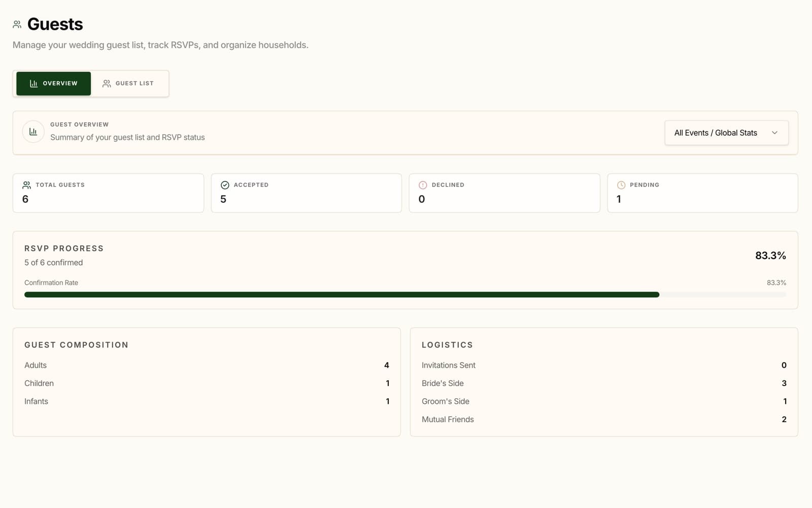Click the bar chart icon in Overview tab
The image size is (812, 508).
(33, 83)
